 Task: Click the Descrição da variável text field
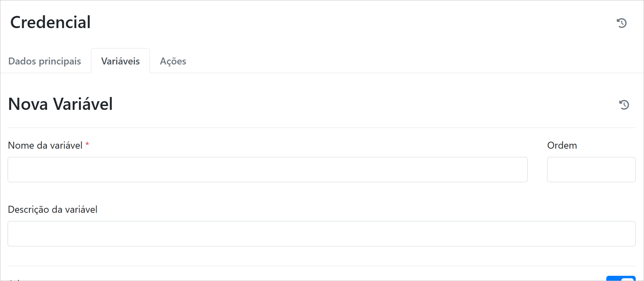pos(321,234)
